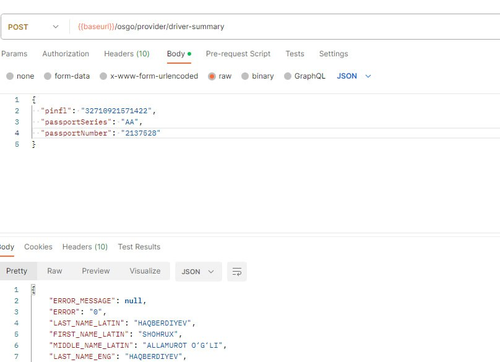500x362 pixels.
Task: Click the LAST_NAME_LATIN response line
Action: [x=122, y=323]
